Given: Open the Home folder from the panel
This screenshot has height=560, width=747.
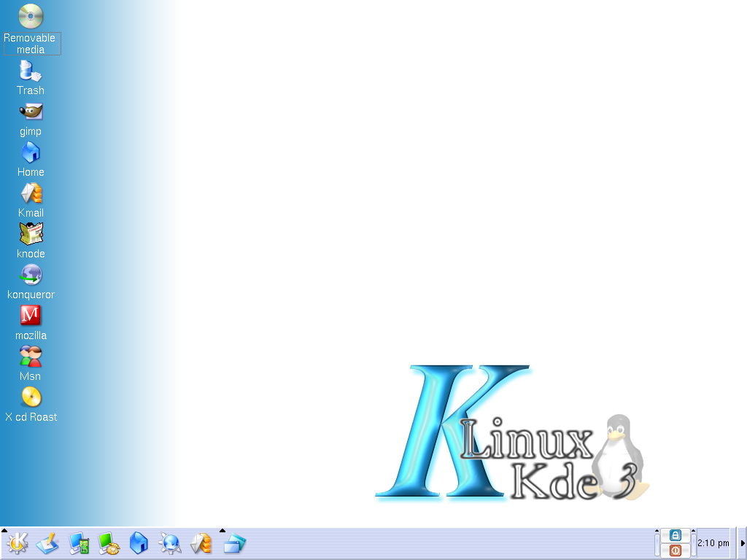Looking at the screenshot, I should pos(139,544).
